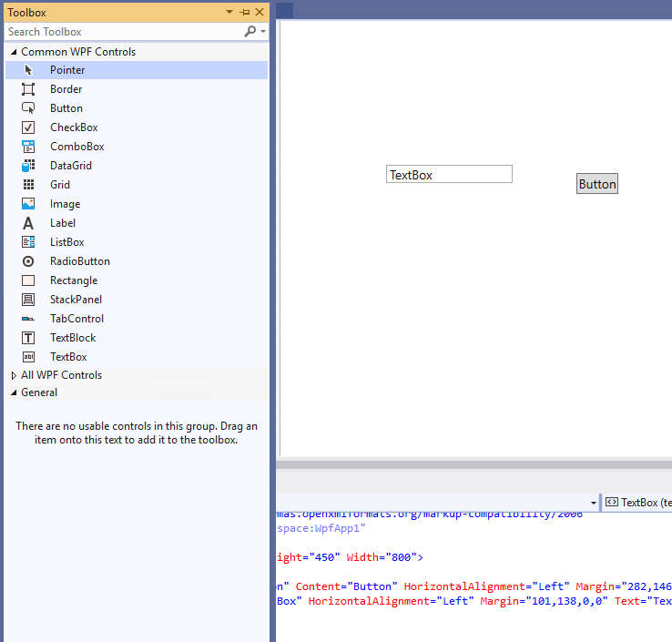
Task: Collapse the General group
Action: [x=14, y=392]
